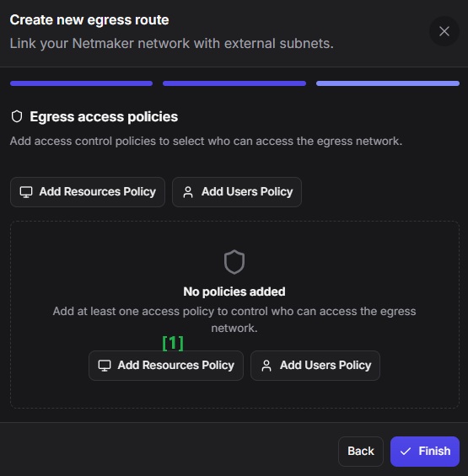This screenshot has width=468, height=476.
Task: Click the person icon in the upper Add Users Policy button
Action: click(x=188, y=192)
